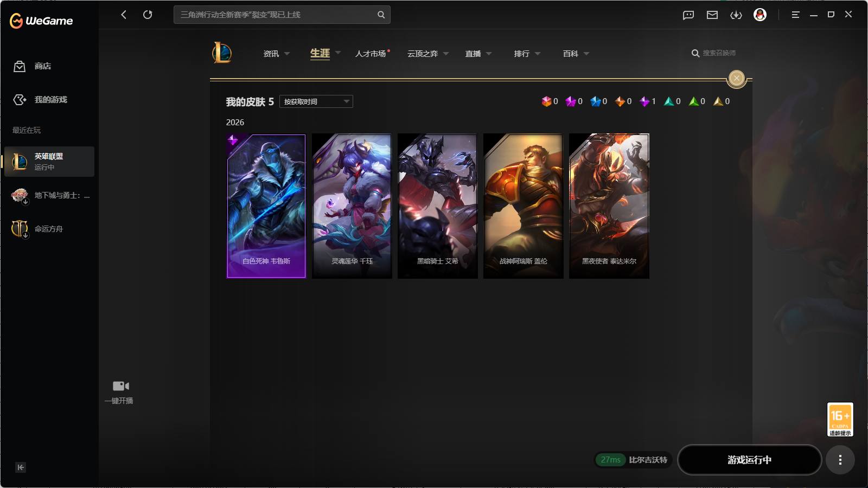Click the blue pentagon gem icon
The image size is (868, 488).
[596, 101]
